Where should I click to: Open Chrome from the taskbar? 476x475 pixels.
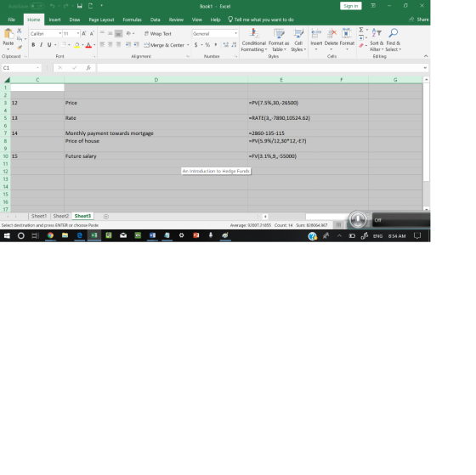pyautogui.click(x=50, y=235)
